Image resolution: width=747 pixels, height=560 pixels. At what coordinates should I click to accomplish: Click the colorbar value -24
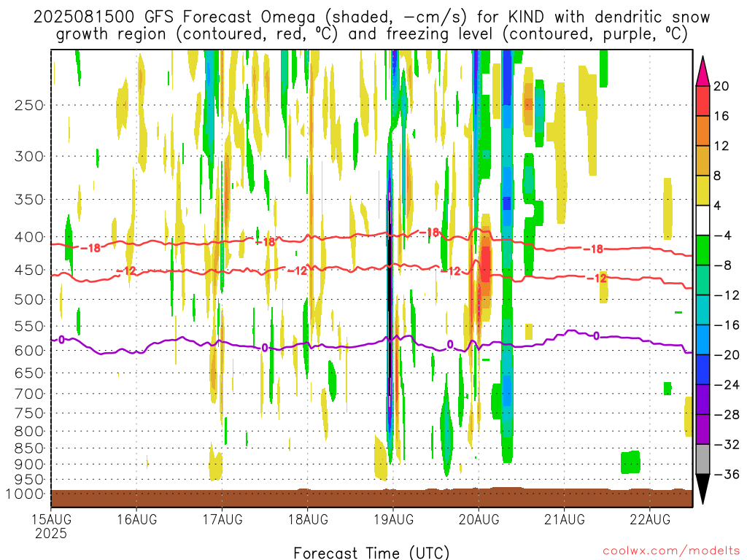click(x=727, y=385)
